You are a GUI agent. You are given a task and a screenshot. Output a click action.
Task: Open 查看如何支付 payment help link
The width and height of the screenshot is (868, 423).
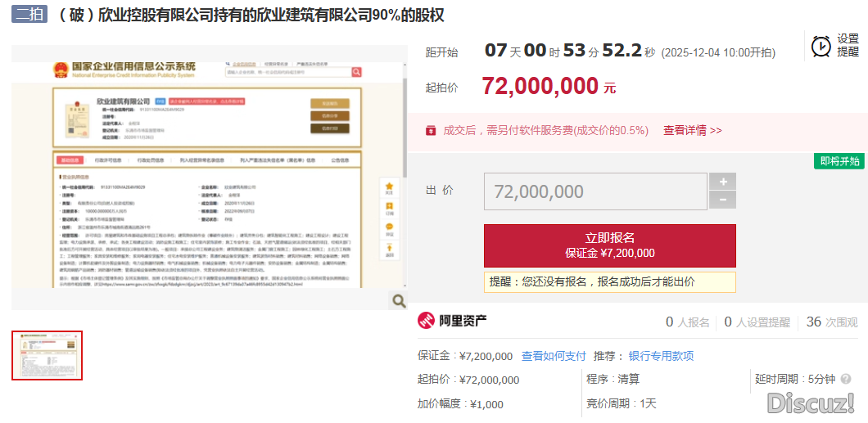click(554, 356)
